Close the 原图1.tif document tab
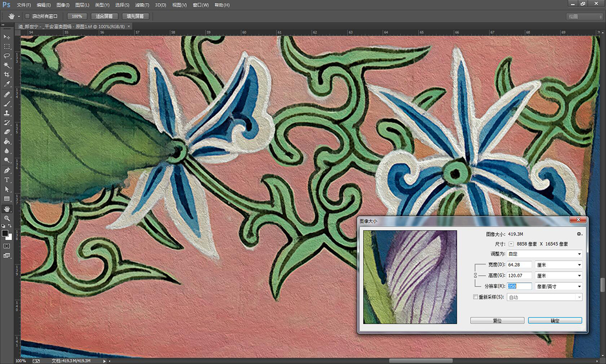The height and width of the screenshot is (364, 606). (129, 26)
